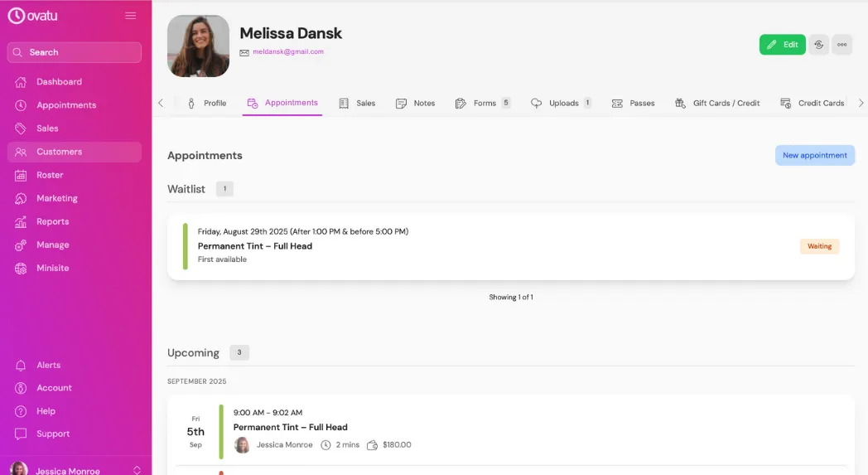Click the Support chat icon

click(x=21, y=434)
